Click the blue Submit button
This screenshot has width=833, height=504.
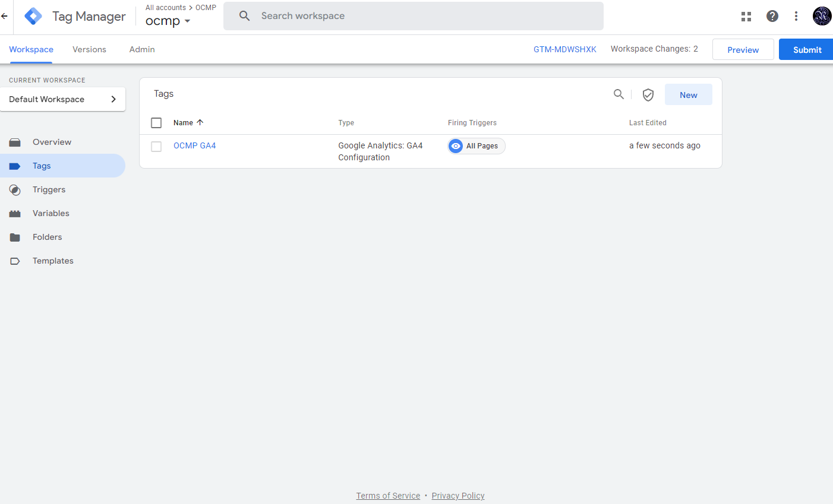tap(807, 50)
